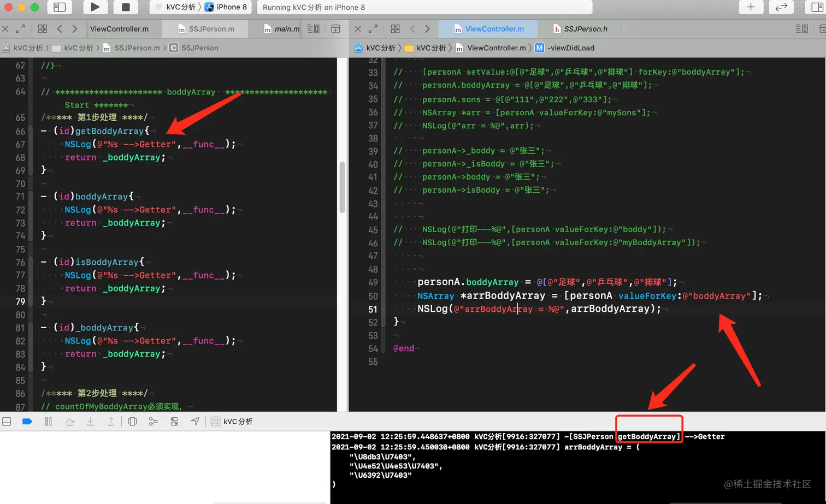The width and height of the screenshot is (826, 504).
Task: Open -viewDidLoad method in right jump bar
Action: coord(565,48)
